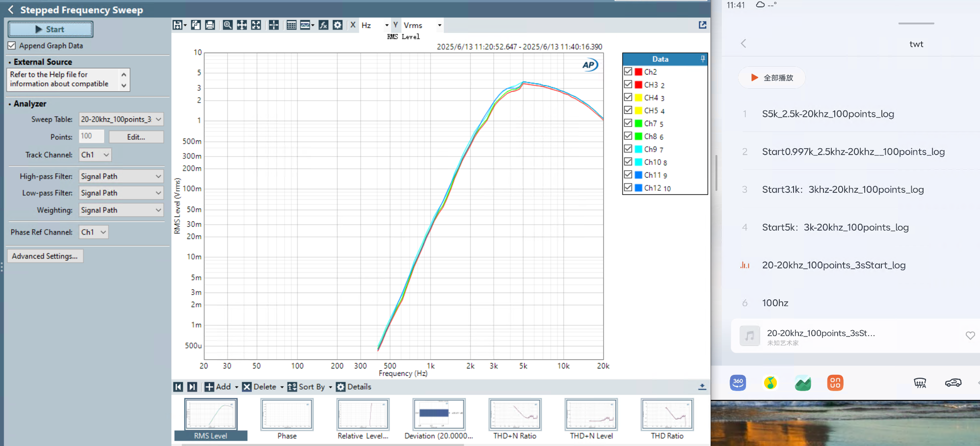
Task: Select the Phase result thumbnail
Action: 287,419
